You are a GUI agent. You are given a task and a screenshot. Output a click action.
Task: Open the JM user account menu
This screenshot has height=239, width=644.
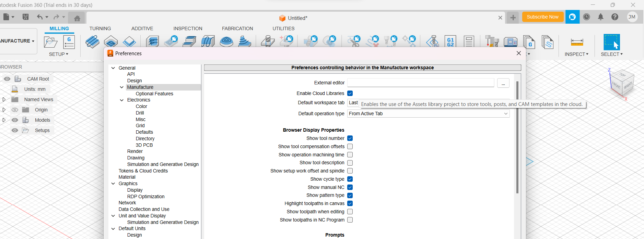632,17
